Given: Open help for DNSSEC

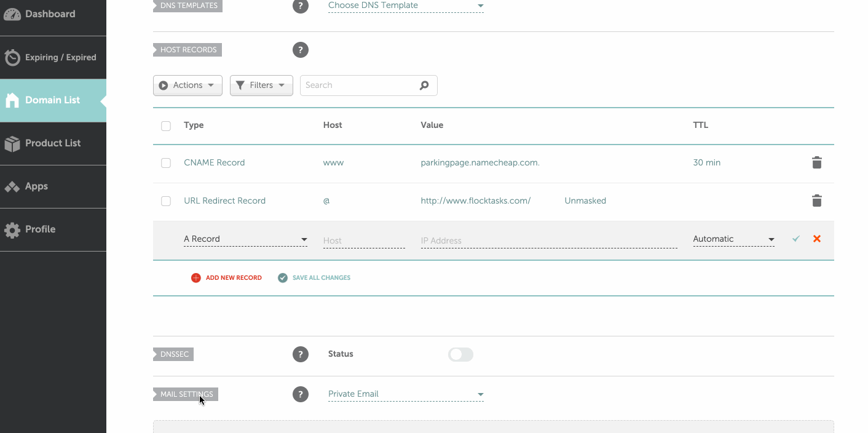Looking at the screenshot, I should point(300,354).
